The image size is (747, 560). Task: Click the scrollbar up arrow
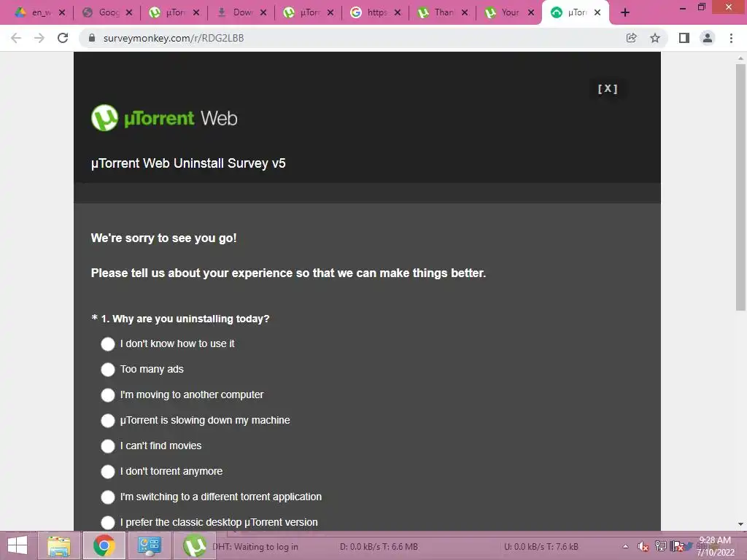tap(740, 58)
